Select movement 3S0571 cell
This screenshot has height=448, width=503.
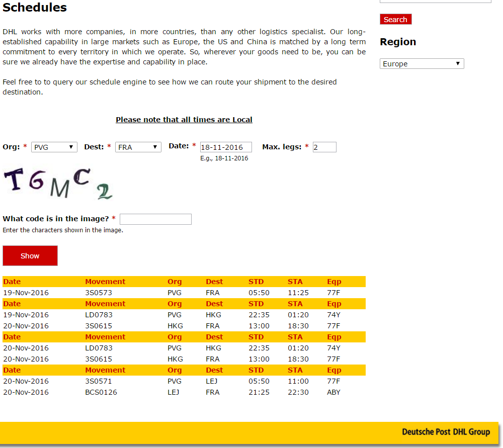(99, 381)
